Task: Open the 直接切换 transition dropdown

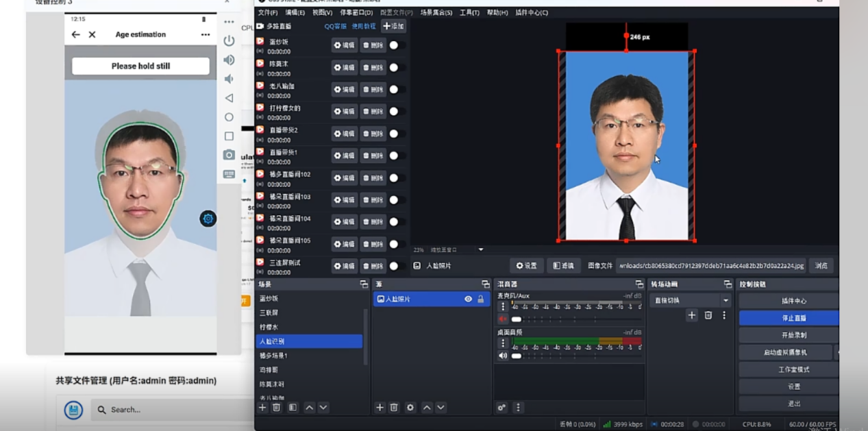Action: point(690,299)
